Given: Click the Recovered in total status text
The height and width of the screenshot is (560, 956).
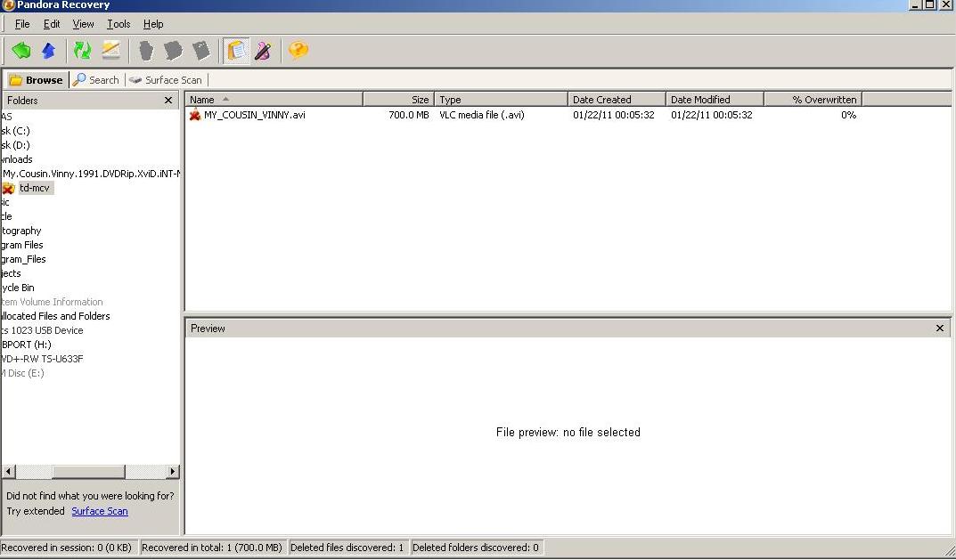Looking at the screenshot, I should click(x=211, y=548).
